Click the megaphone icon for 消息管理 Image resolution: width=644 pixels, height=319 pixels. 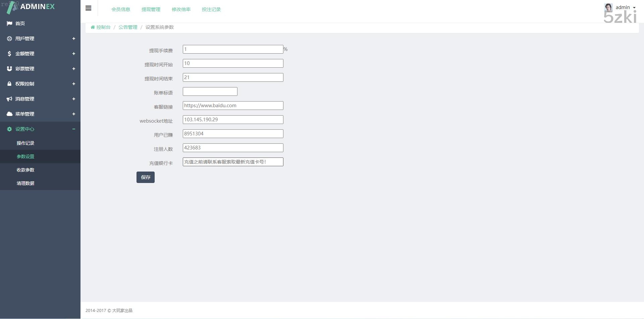tap(9, 99)
